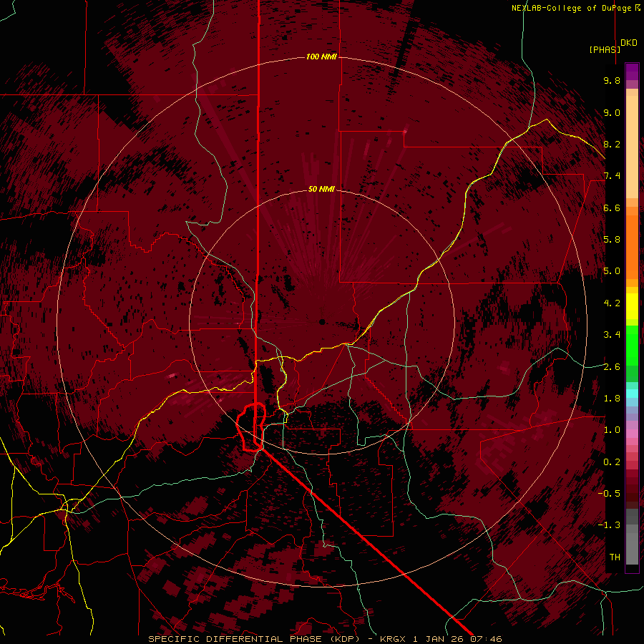
Task: Click the TH label on the scale
Action: pos(615,557)
